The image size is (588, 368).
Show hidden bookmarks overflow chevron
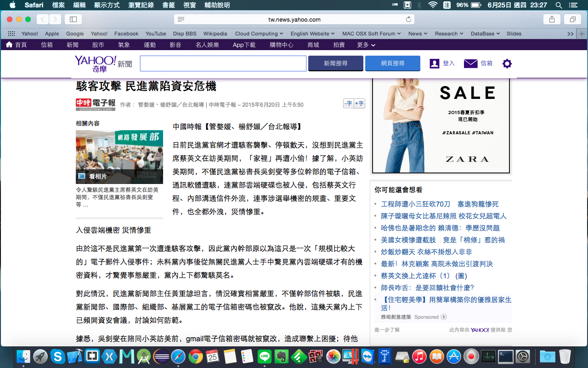(571, 34)
